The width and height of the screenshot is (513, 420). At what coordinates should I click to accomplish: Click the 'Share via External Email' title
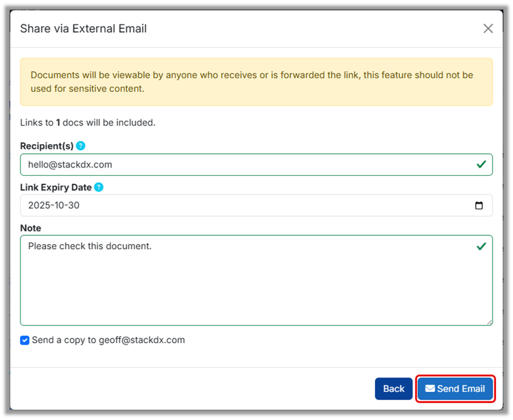coord(83,28)
